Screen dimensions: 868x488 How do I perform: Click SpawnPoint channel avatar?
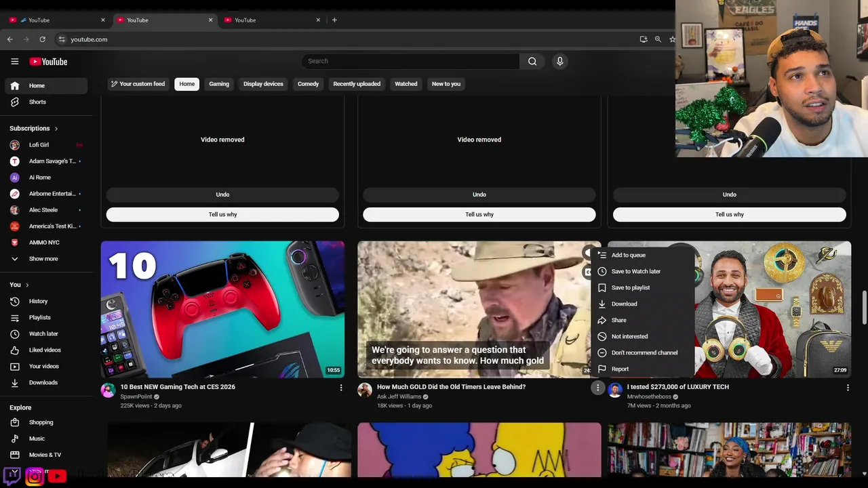108,390
